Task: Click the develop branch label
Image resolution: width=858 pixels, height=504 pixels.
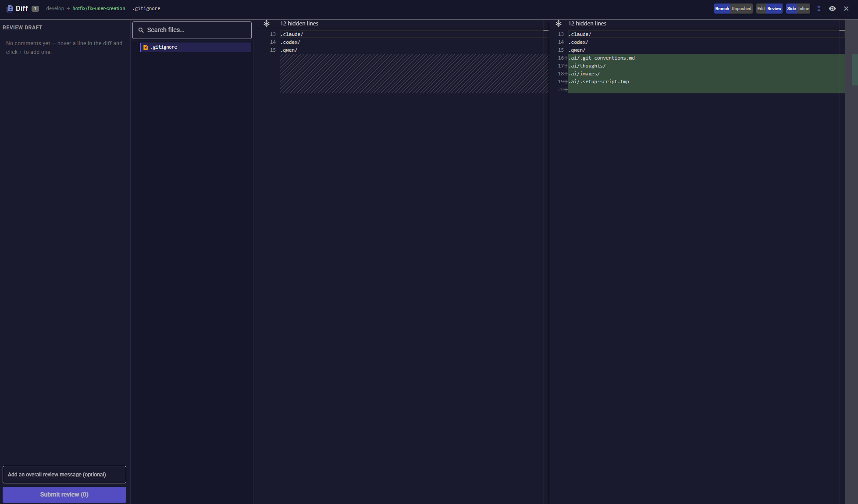Action: tap(55, 9)
